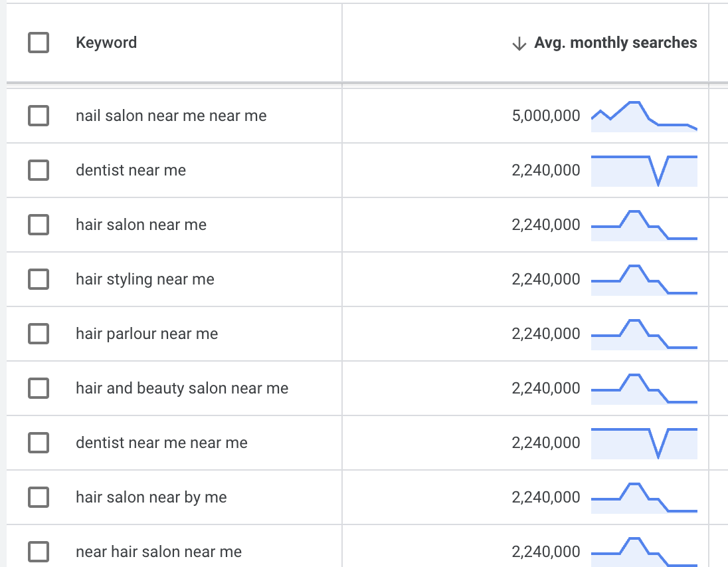
Task: Click the 5,000,000 search volume value
Action: [546, 116]
